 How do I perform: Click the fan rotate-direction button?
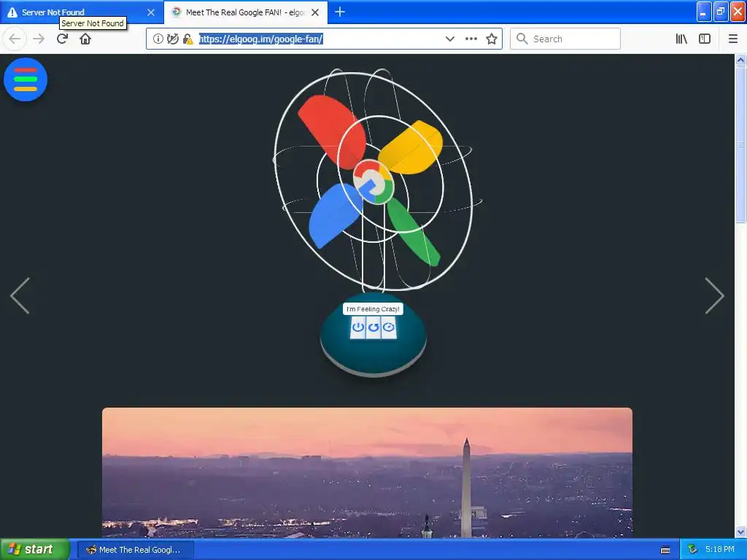(x=373, y=327)
